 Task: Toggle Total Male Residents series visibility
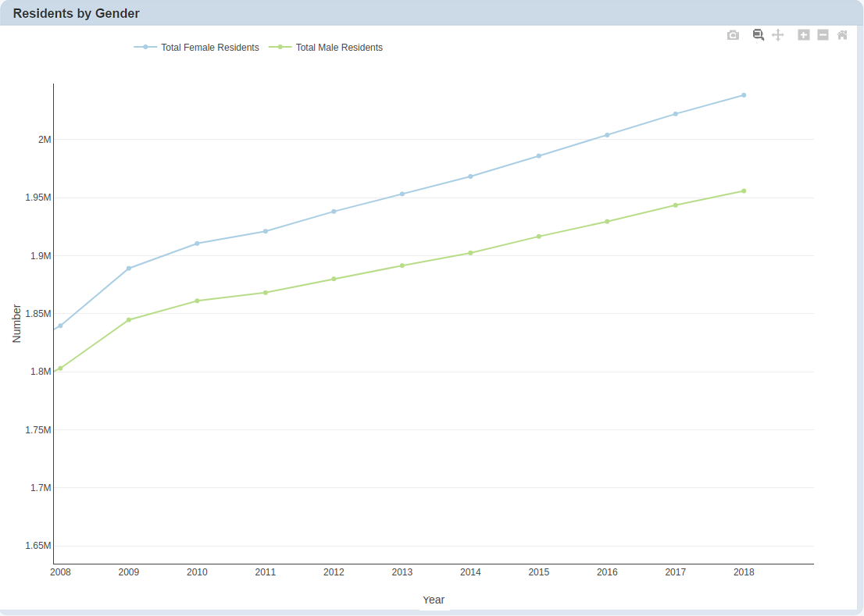(x=339, y=48)
